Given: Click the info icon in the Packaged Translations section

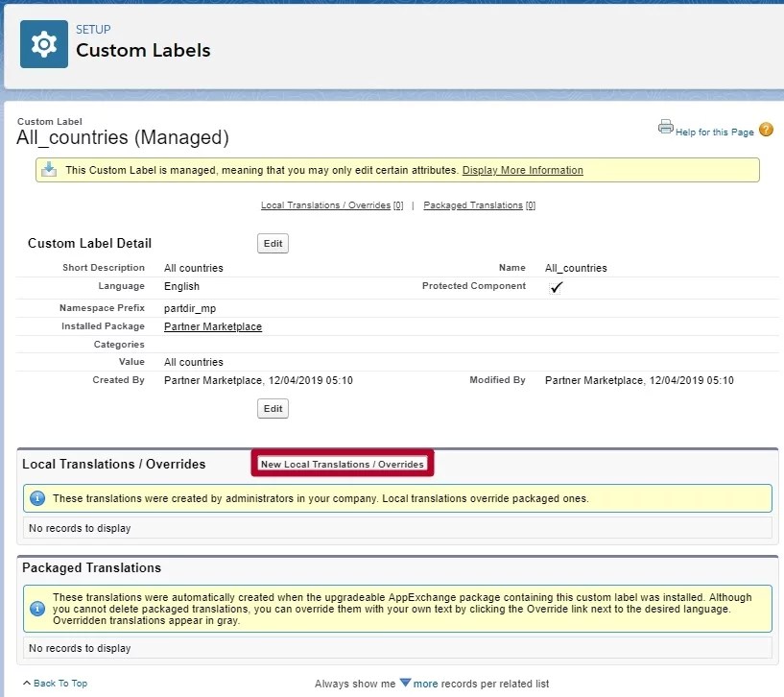Looking at the screenshot, I should click(36, 607).
